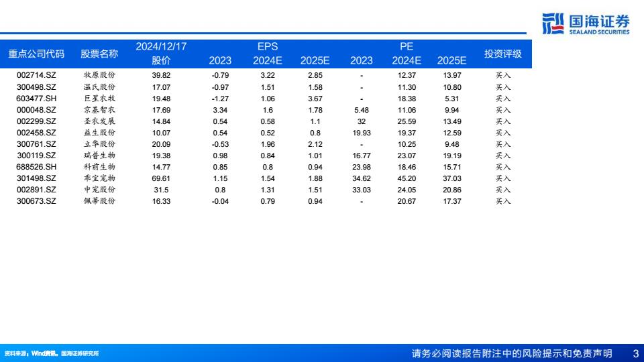Screen dimensions: 644x362
Task: Click price value 39.82
Action: [x=161, y=76]
